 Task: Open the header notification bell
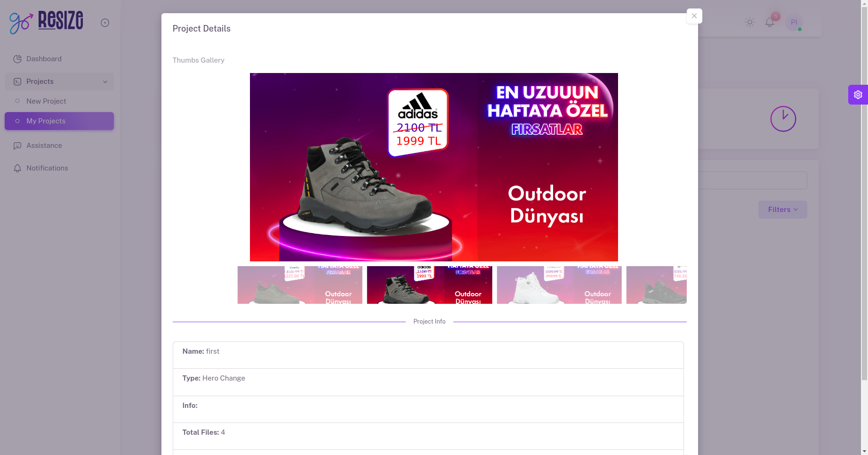[x=770, y=22]
